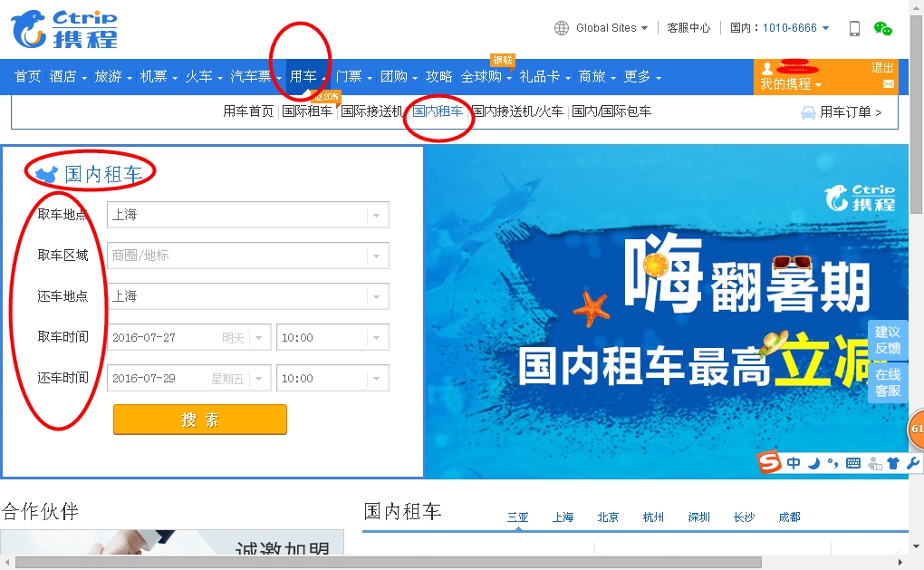Click the Sogou S input method icon
The height and width of the screenshot is (570, 924).
tap(769, 463)
